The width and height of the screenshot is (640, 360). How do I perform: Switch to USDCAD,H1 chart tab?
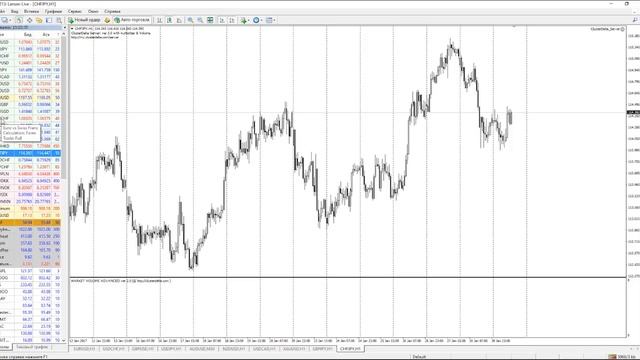coord(264,349)
